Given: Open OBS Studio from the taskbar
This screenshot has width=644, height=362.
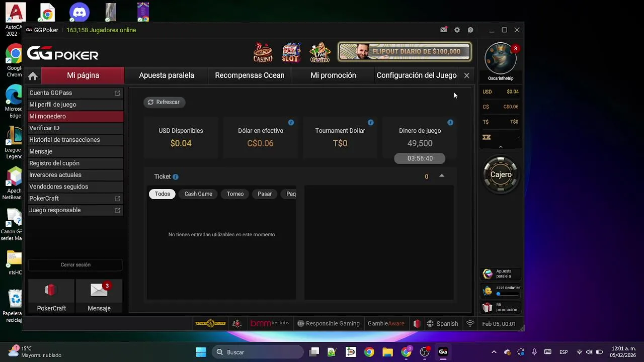Looking at the screenshot, I should (425, 352).
